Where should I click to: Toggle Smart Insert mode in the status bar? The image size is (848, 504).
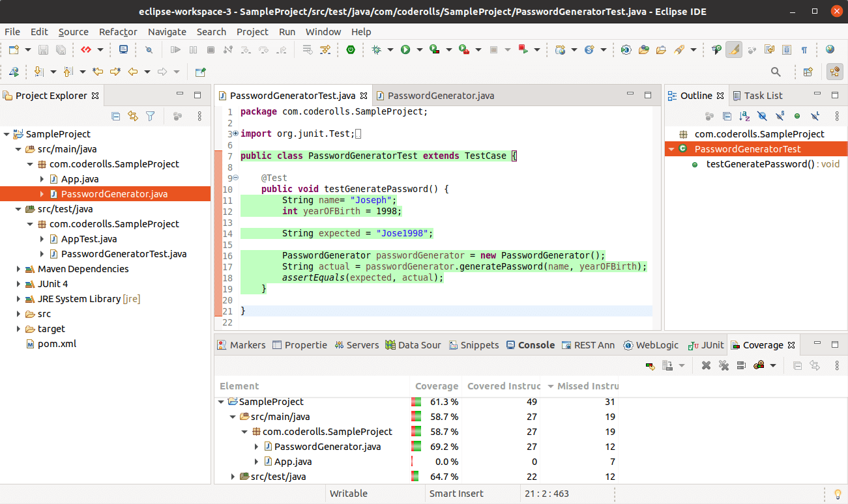(x=457, y=493)
